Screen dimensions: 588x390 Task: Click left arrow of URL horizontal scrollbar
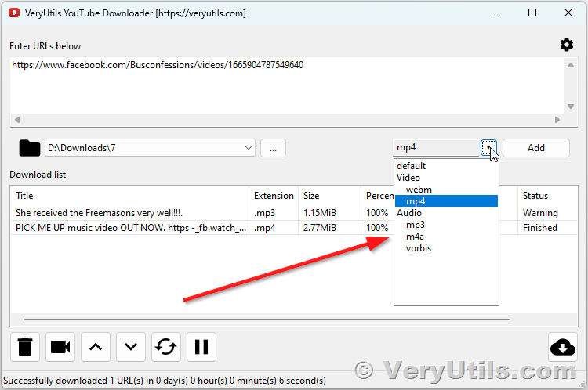(17, 120)
